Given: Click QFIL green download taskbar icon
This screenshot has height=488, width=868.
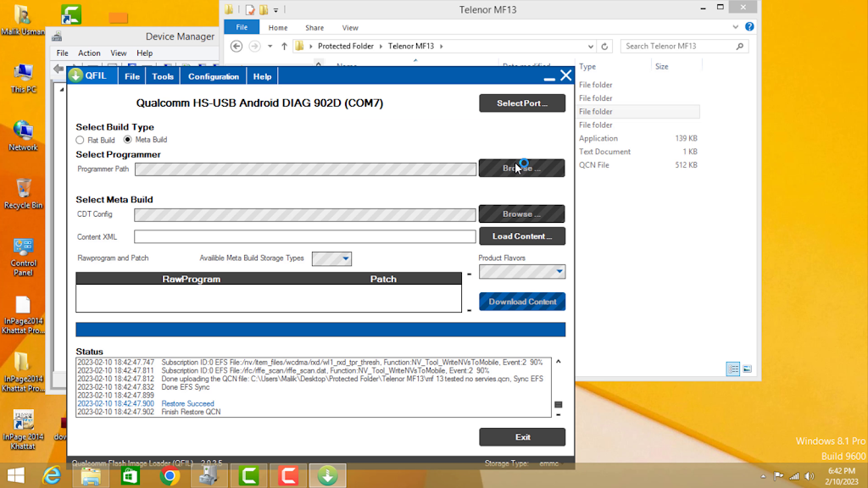Looking at the screenshot, I should tap(328, 476).
